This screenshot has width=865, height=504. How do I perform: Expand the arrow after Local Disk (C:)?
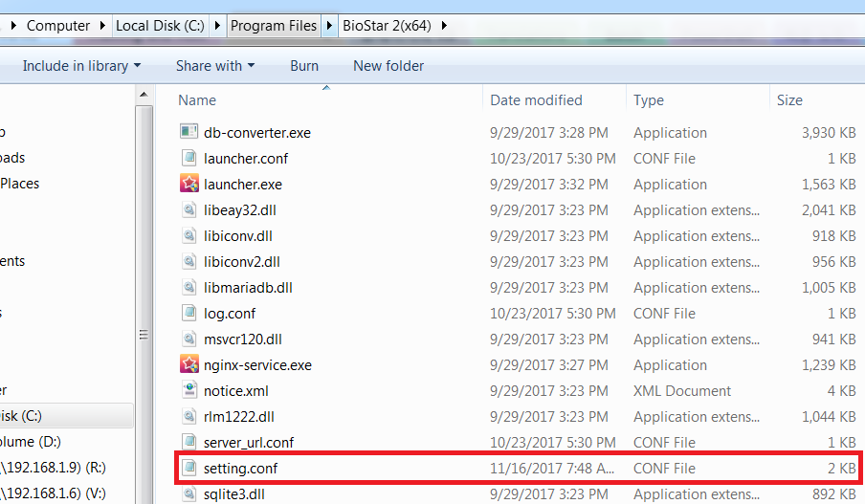point(217,26)
